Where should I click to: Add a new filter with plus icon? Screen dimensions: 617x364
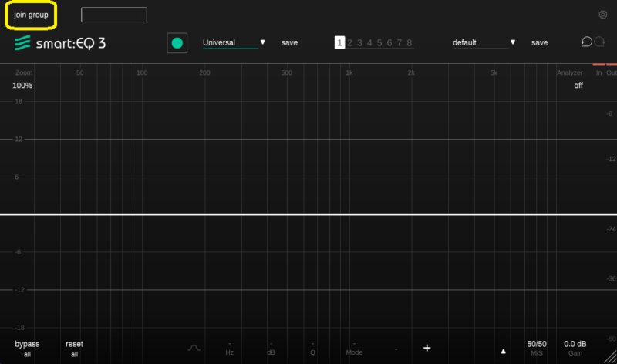(x=427, y=348)
